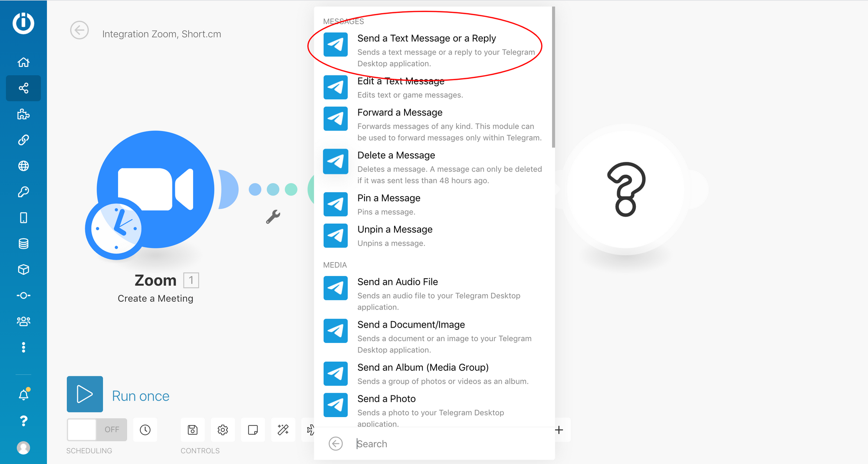Screen dimensions: 868x464
Task: Open Scenarios via the share-nodes sidebar icon
Action: pyautogui.click(x=23, y=88)
